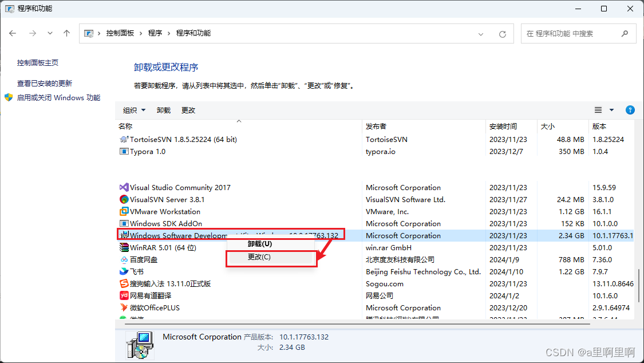Select Visual Studio Community 2017 row text
This screenshot has height=363, width=644.
(180, 187)
